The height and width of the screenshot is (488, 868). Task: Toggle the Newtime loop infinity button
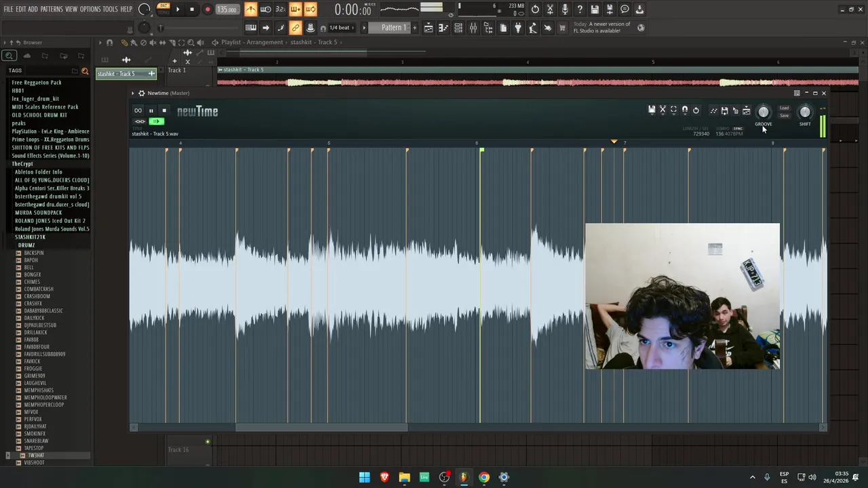tap(138, 110)
